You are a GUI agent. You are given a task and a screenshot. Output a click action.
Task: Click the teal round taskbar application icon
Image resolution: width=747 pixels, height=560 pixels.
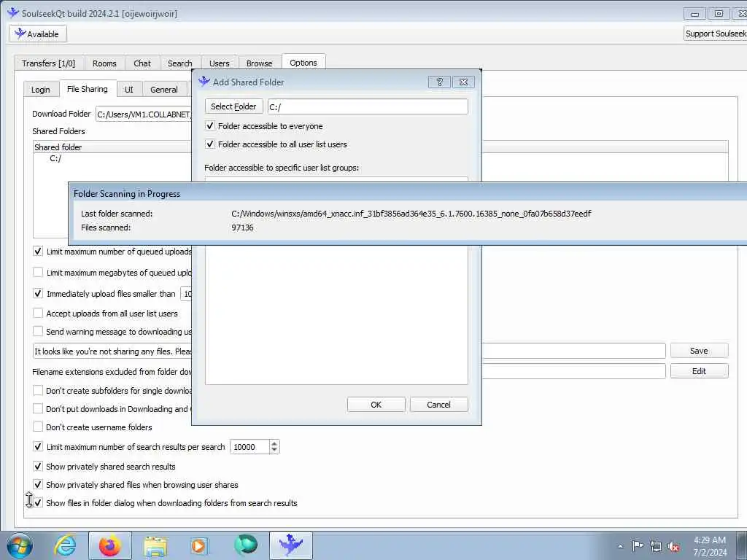pyautogui.click(x=245, y=545)
